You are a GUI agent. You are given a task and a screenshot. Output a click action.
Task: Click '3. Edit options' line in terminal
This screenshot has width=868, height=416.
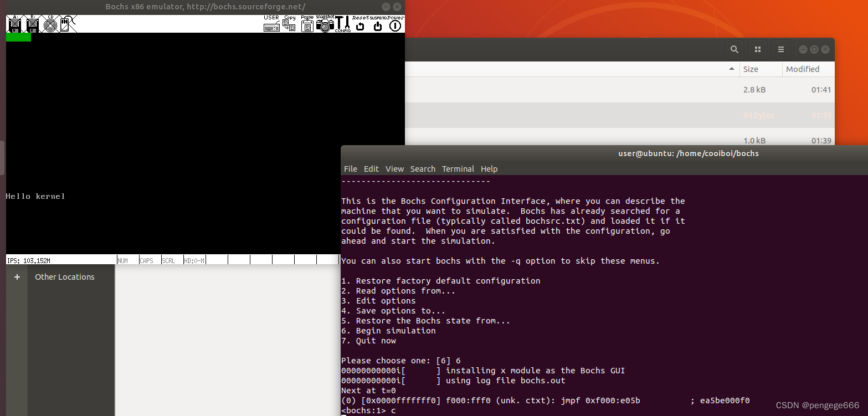tap(378, 301)
